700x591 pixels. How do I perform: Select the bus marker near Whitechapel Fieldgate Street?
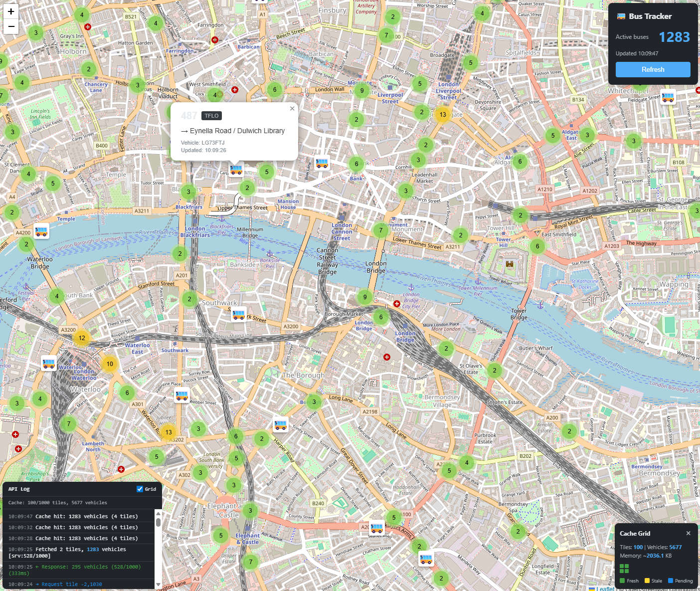[667, 98]
